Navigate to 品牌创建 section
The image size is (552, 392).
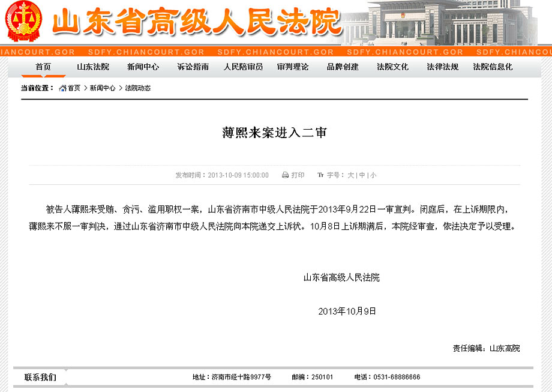pyautogui.click(x=343, y=67)
